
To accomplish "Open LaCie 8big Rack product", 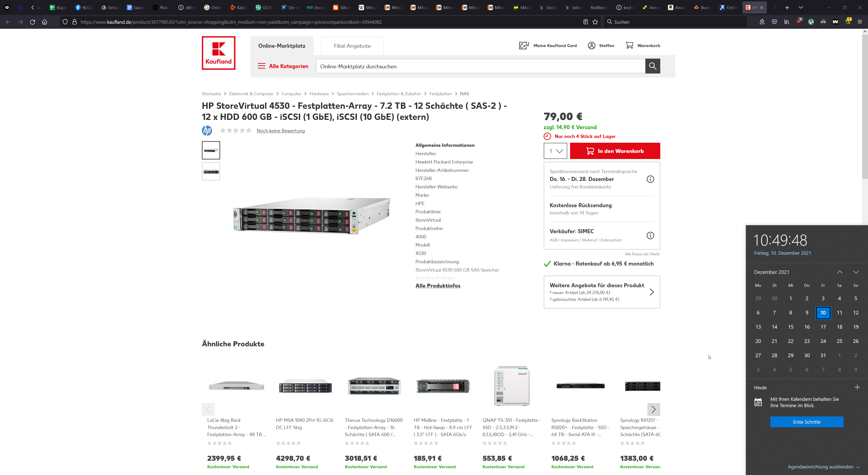I will pyautogui.click(x=236, y=416).
